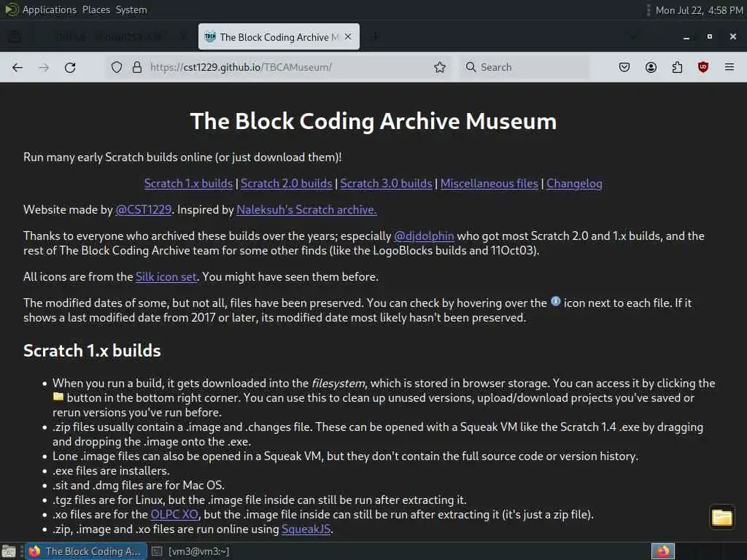Bookmark this page with the star icon

click(x=440, y=67)
